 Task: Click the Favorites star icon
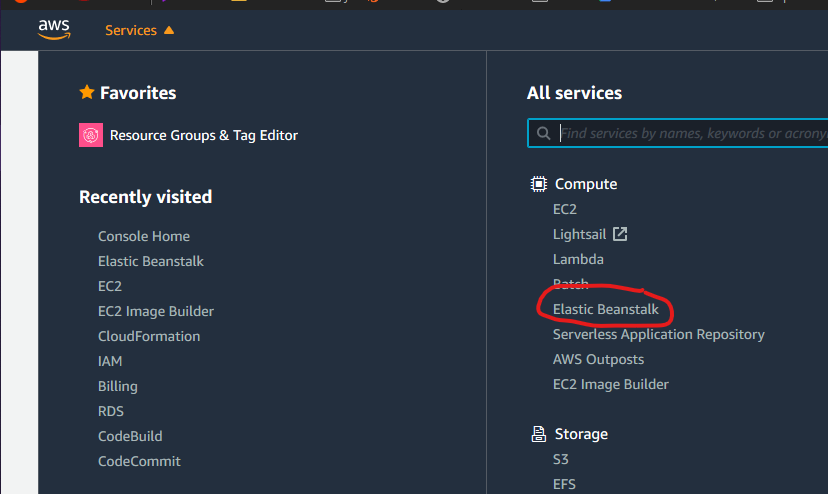pyautogui.click(x=87, y=93)
